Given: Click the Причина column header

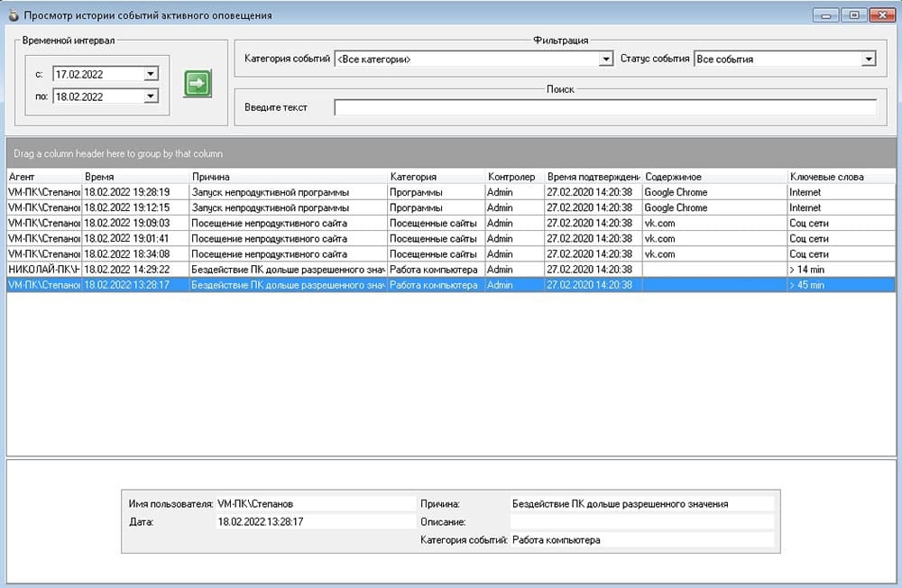Looking at the screenshot, I should [x=289, y=177].
